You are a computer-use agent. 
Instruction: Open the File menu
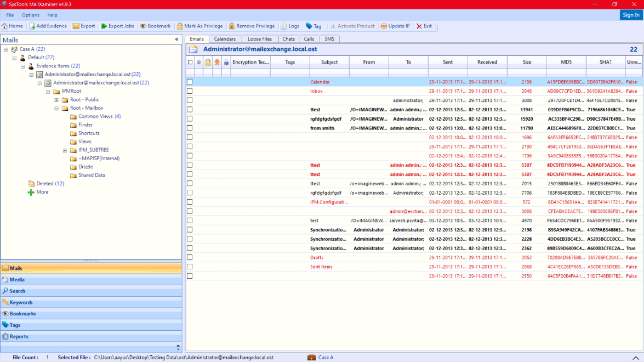click(x=10, y=15)
